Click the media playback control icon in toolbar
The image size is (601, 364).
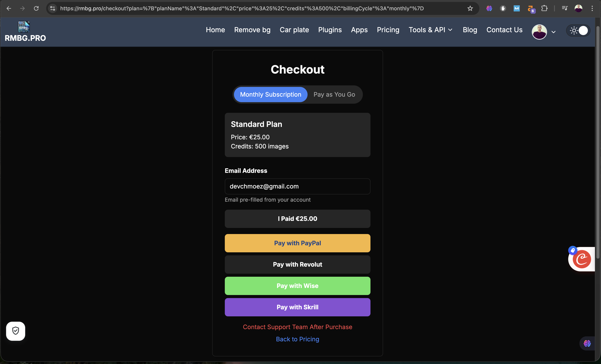click(x=565, y=8)
